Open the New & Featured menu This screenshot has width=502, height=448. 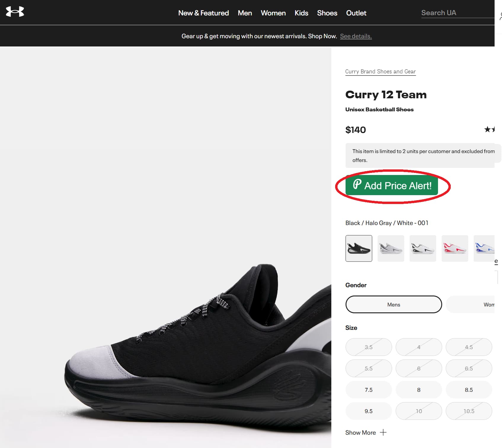point(203,13)
